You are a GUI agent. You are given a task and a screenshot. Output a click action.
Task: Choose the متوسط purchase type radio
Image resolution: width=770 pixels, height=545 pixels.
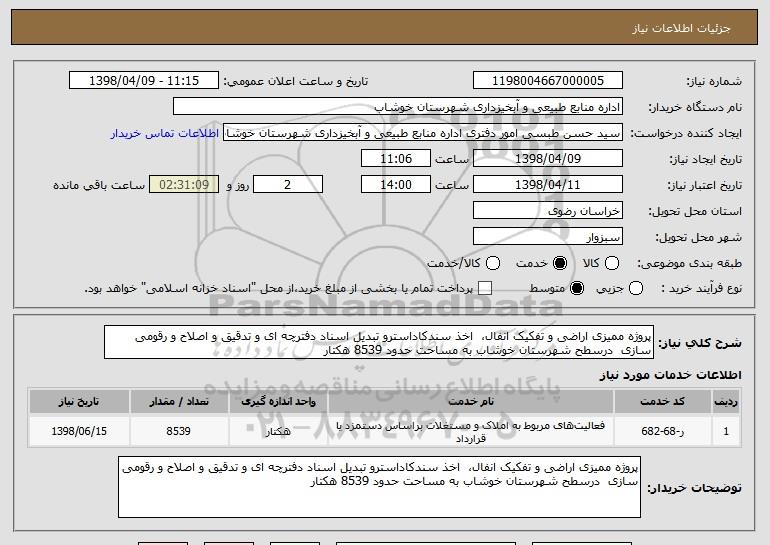tap(577, 288)
